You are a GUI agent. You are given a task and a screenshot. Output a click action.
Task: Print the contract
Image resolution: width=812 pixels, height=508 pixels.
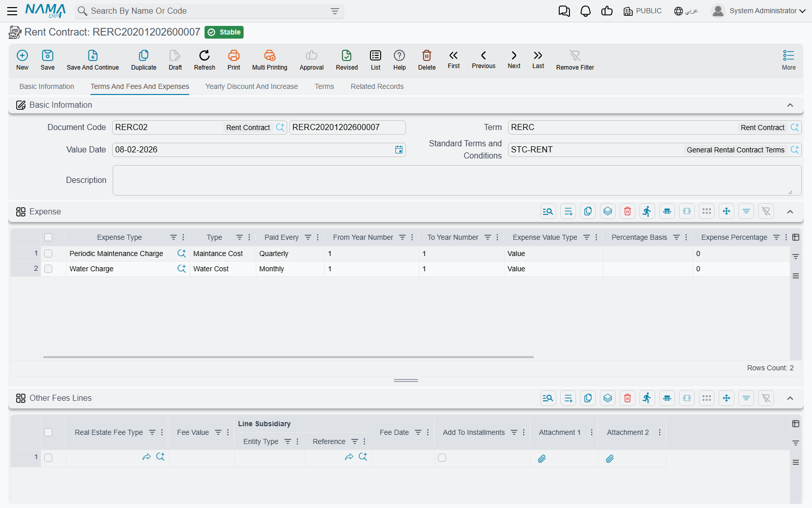pyautogui.click(x=234, y=60)
